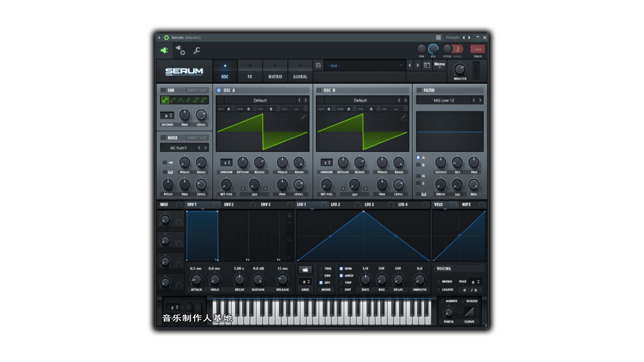Screen dimensions: 644x362
Task: Click the portamento curve shape icon
Action: [469, 312]
